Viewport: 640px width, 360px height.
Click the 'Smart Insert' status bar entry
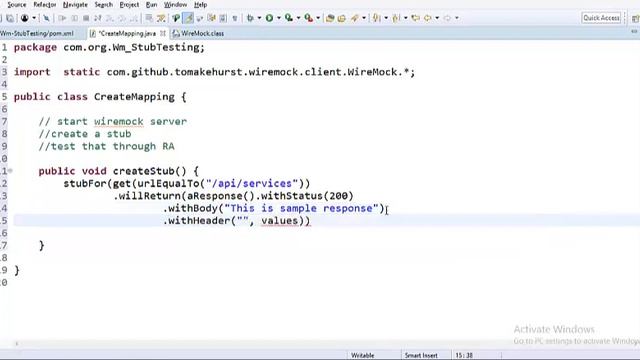click(421, 356)
